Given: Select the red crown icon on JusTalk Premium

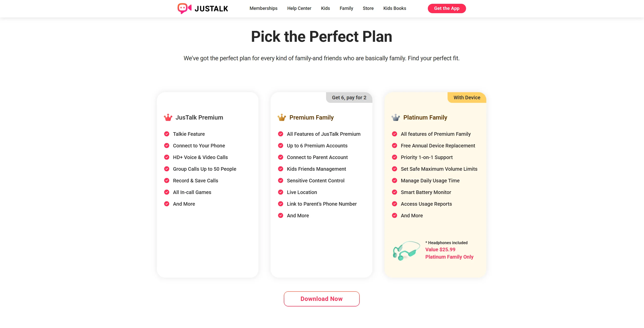Looking at the screenshot, I should (x=167, y=117).
